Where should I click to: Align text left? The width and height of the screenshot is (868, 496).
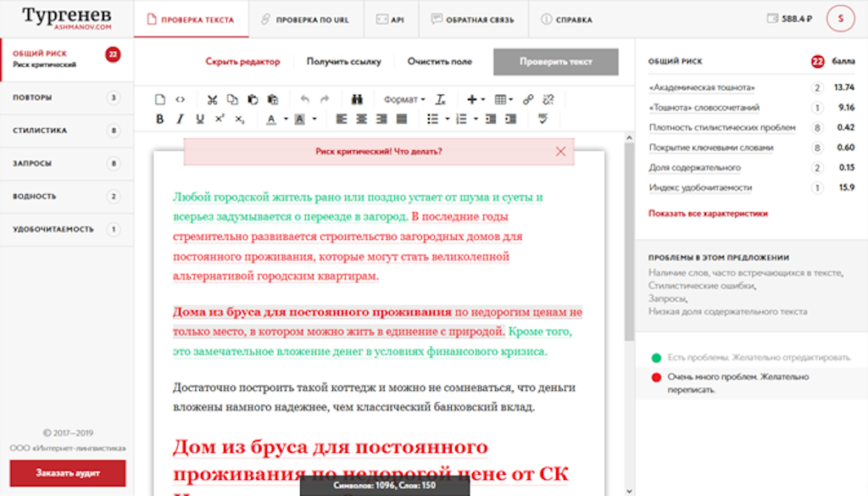(x=342, y=119)
